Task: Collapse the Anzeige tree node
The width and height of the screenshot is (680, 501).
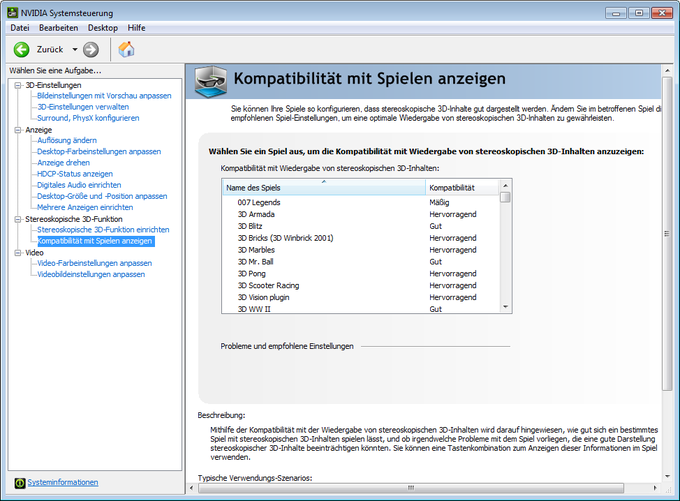Action: point(18,130)
